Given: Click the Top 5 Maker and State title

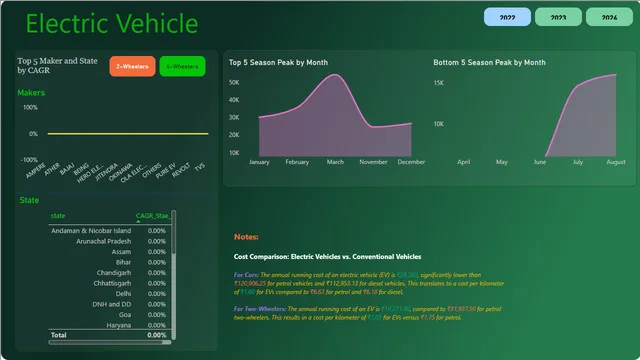Looking at the screenshot, I should coord(57,65).
